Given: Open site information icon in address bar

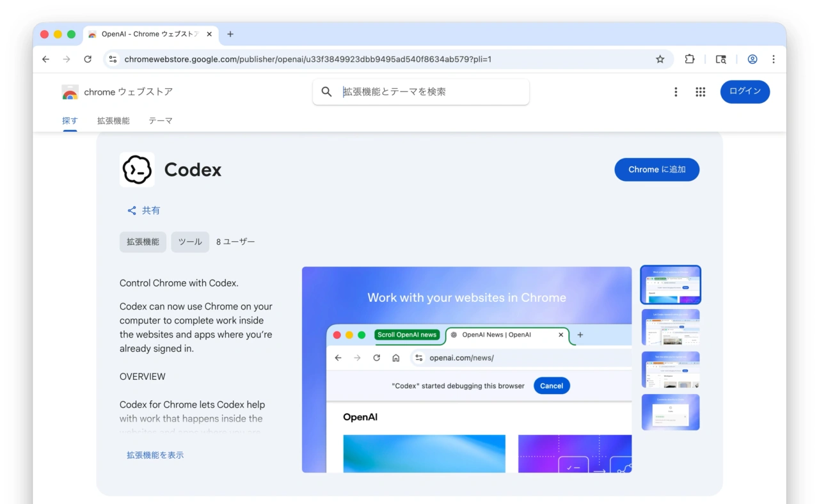Looking at the screenshot, I should coord(113,59).
